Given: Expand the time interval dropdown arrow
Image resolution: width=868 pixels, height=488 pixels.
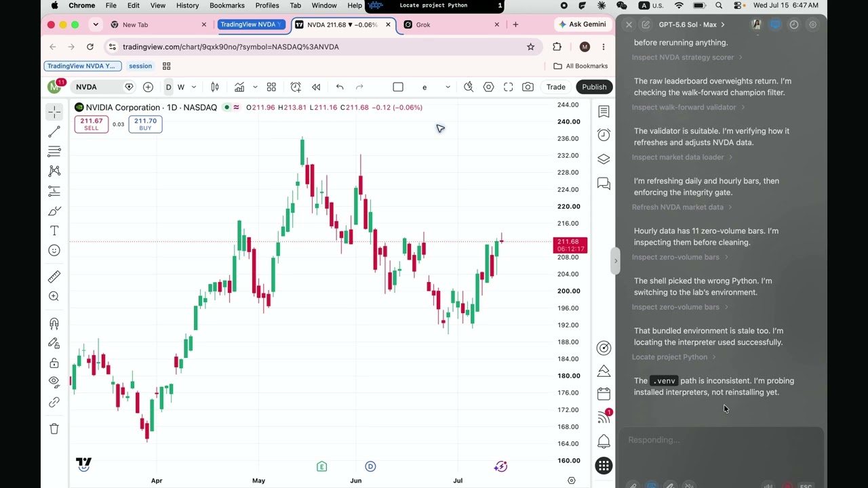Looking at the screenshot, I should (x=193, y=87).
